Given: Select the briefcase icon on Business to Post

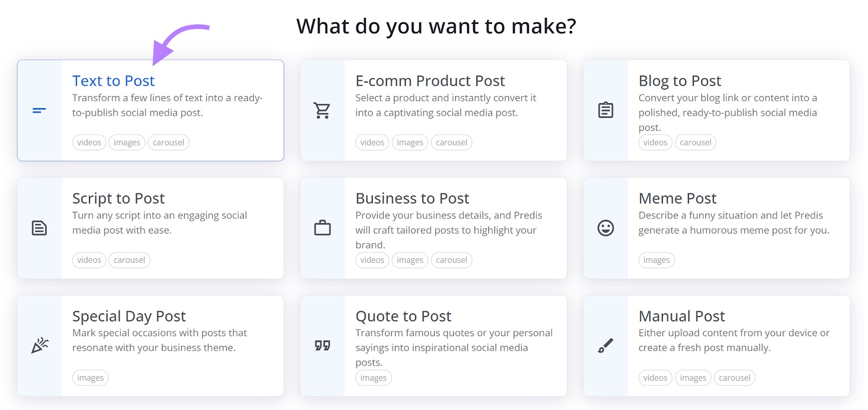Looking at the screenshot, I should tap(322, 228).
